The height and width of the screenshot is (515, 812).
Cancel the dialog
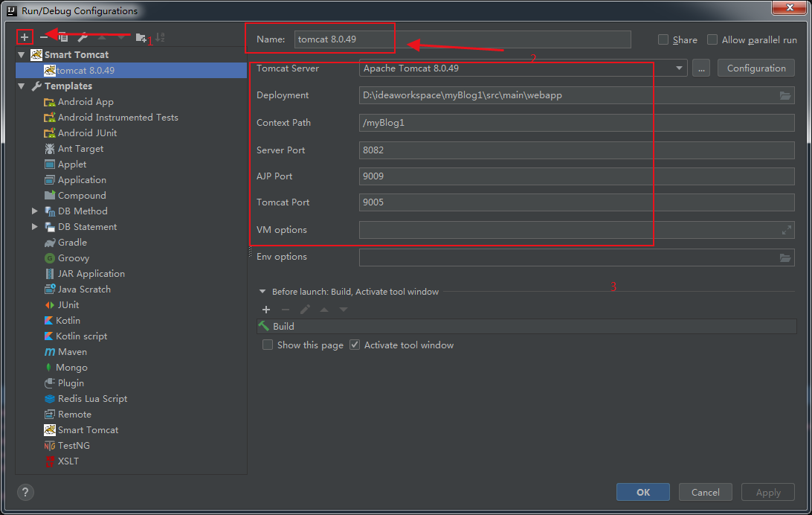click(x=706, y=492)
